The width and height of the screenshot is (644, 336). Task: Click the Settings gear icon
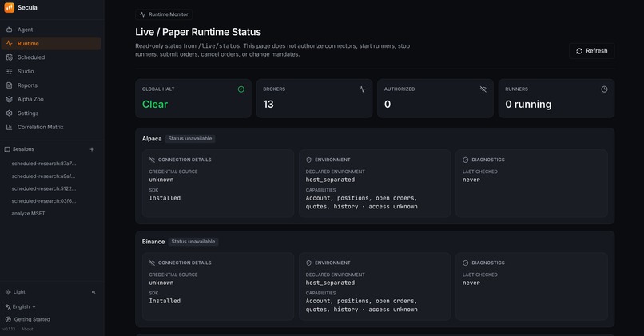[9, 113]
